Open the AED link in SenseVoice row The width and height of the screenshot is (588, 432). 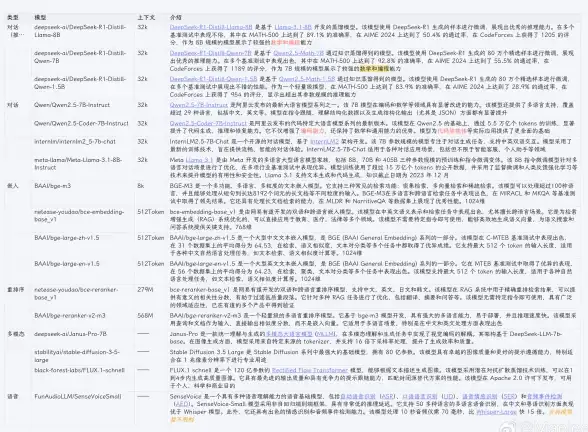coord(182,404)
